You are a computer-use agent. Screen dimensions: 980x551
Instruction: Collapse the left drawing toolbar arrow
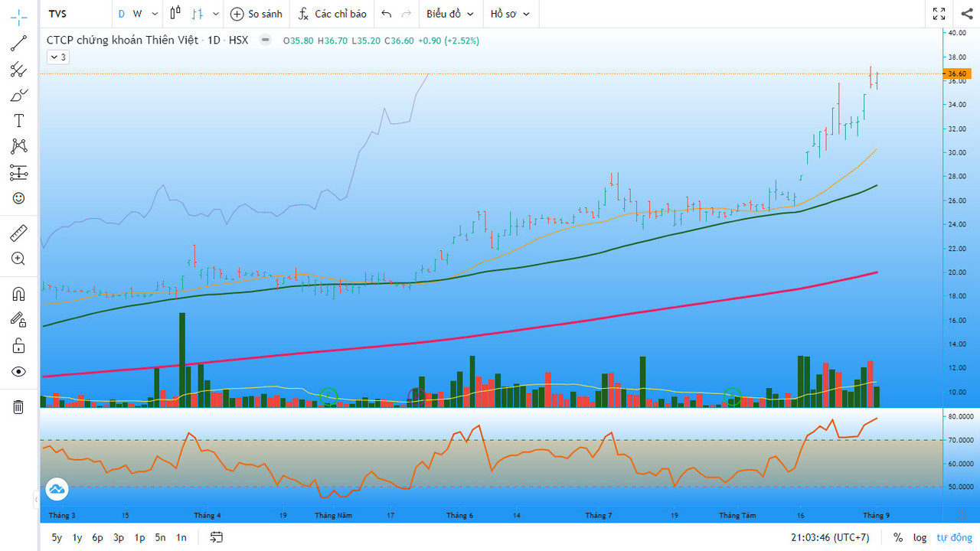(35, 500)
